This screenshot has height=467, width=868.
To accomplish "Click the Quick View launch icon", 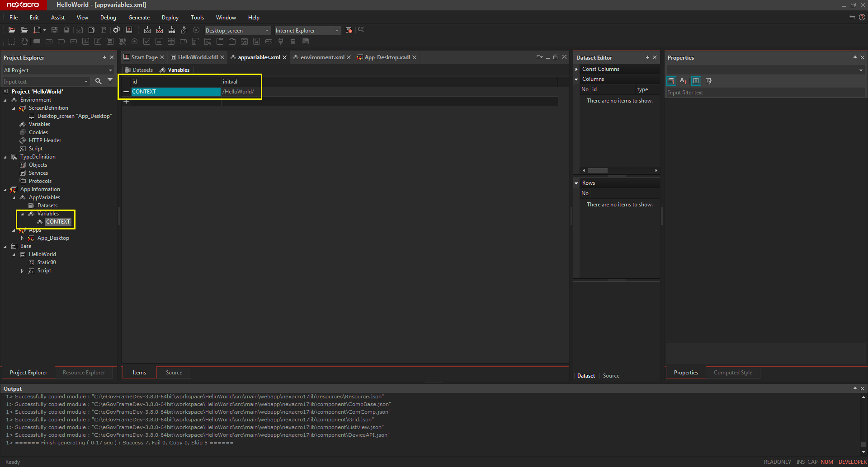I will tap(349, 30).
